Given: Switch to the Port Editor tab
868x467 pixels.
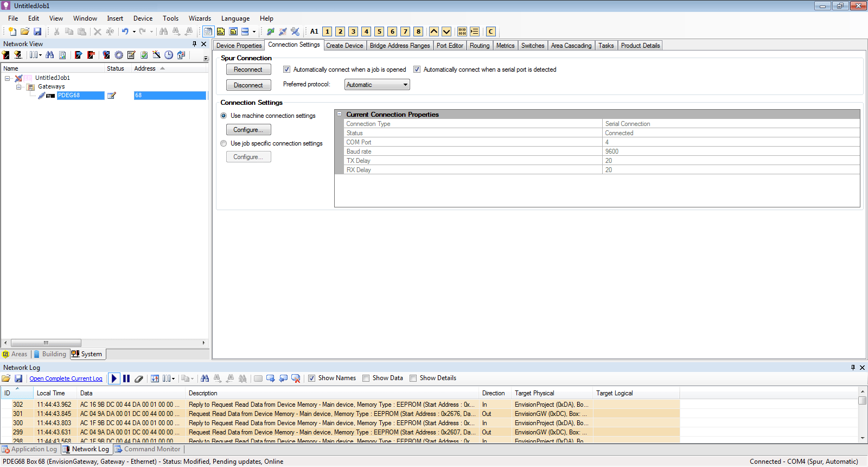Looking at the screenshot, I should point(450,46).
